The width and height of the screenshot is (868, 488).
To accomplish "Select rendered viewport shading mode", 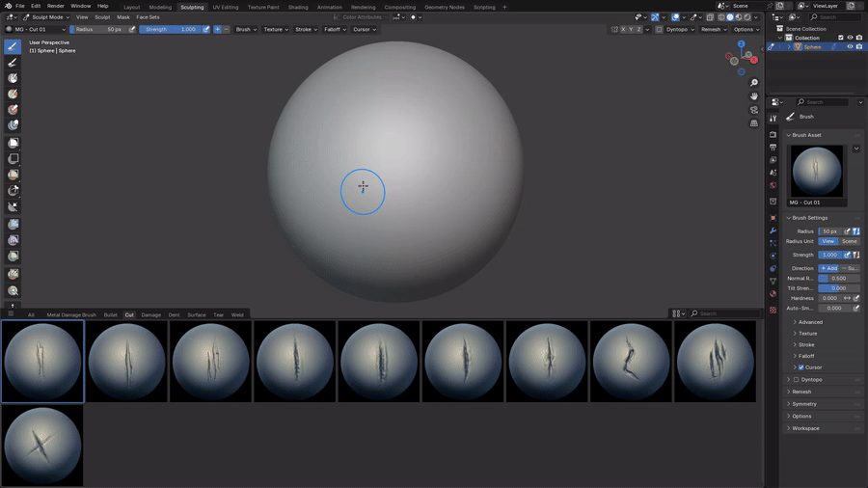I will (747, 17).
